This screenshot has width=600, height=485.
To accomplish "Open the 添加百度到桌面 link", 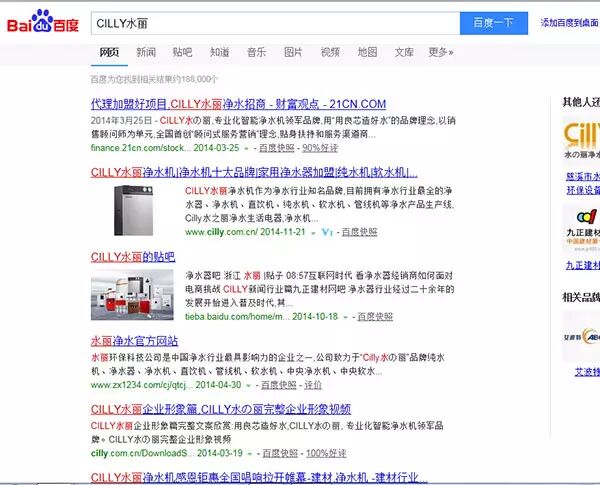I will pyautogui.click(x=569, y=23).
